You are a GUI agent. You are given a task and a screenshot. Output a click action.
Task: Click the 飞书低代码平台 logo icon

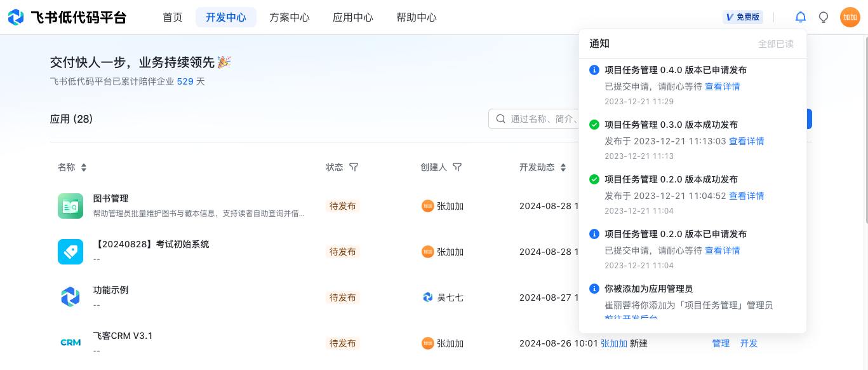pos(16,17)
